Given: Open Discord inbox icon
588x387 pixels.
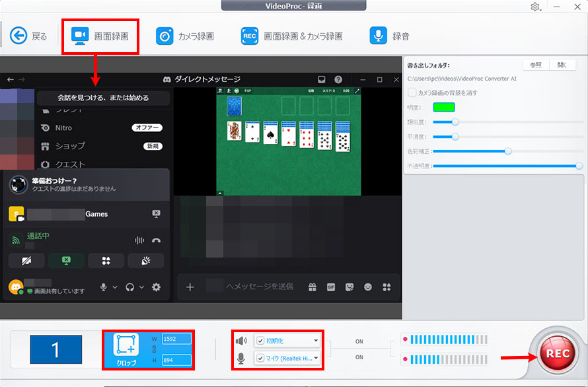Looking at the screenshot, I should pos(321,79).
